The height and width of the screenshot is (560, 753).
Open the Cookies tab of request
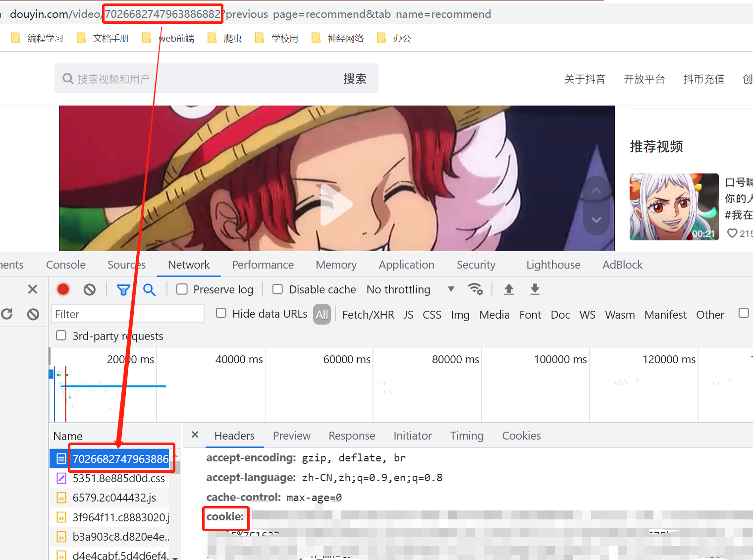pos(522,436)
